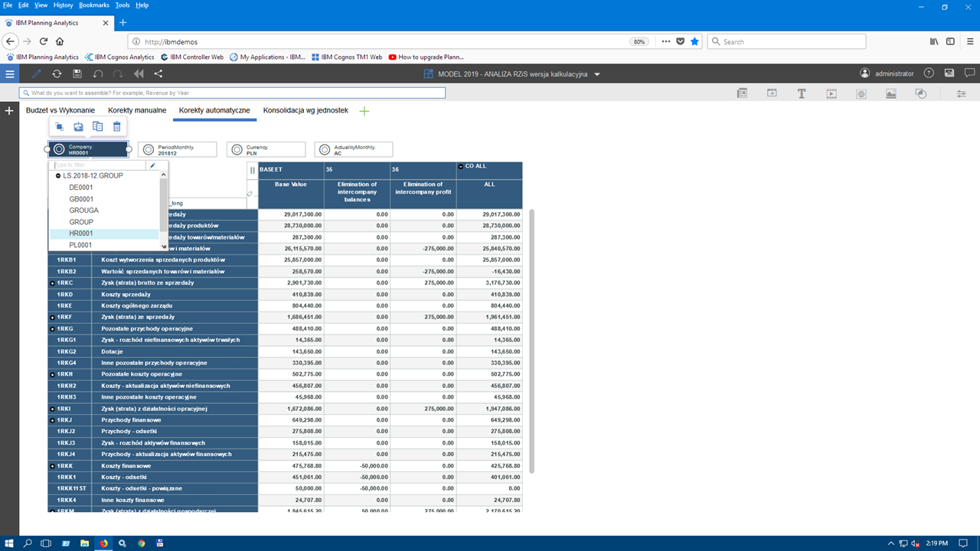Click the plus icon on left sidebar
The height and width of the screenshot is (551, 980).
[9, 111]
